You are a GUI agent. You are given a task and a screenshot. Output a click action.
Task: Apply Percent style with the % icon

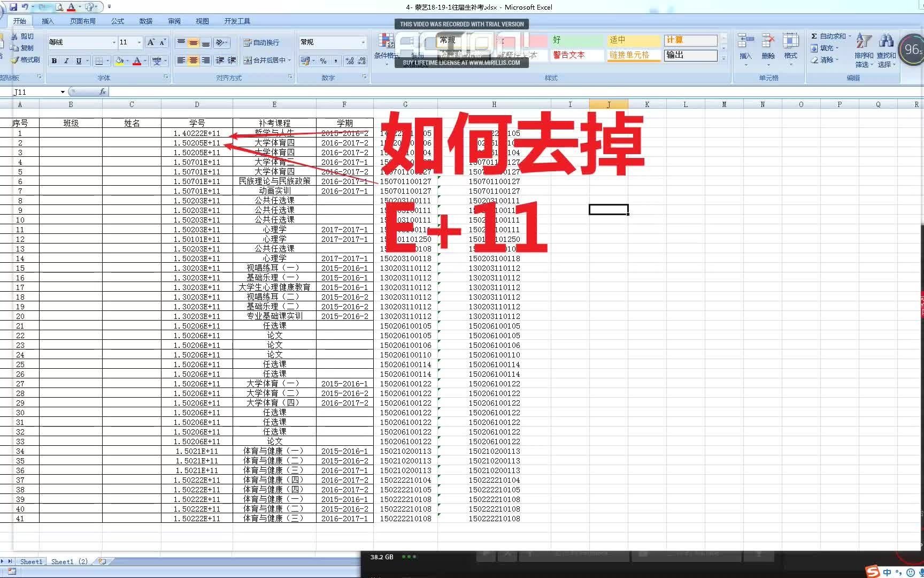click(323, 61)
